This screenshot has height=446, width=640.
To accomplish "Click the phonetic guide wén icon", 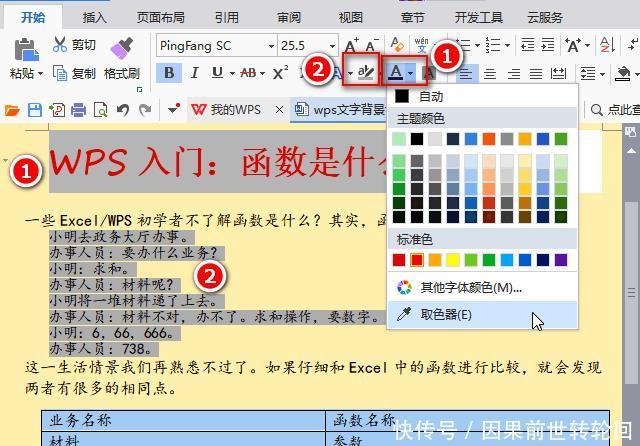I will (x=421, y=44).
